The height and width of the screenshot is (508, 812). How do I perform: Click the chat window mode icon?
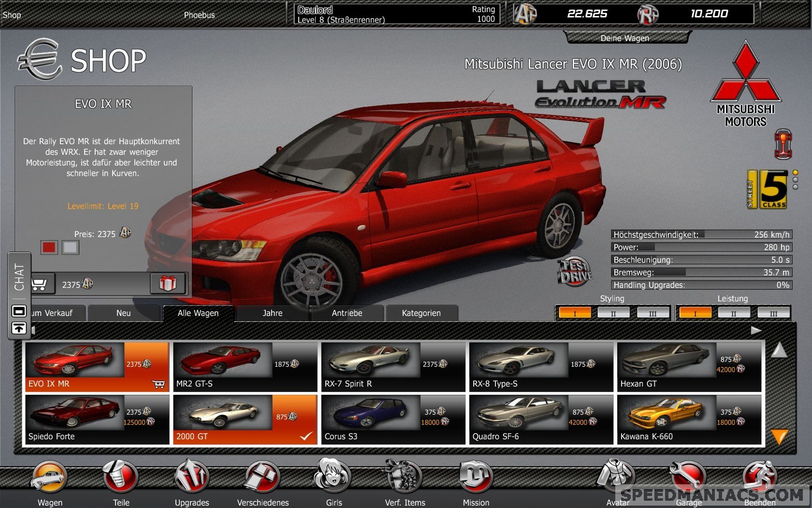click(19, 311)
